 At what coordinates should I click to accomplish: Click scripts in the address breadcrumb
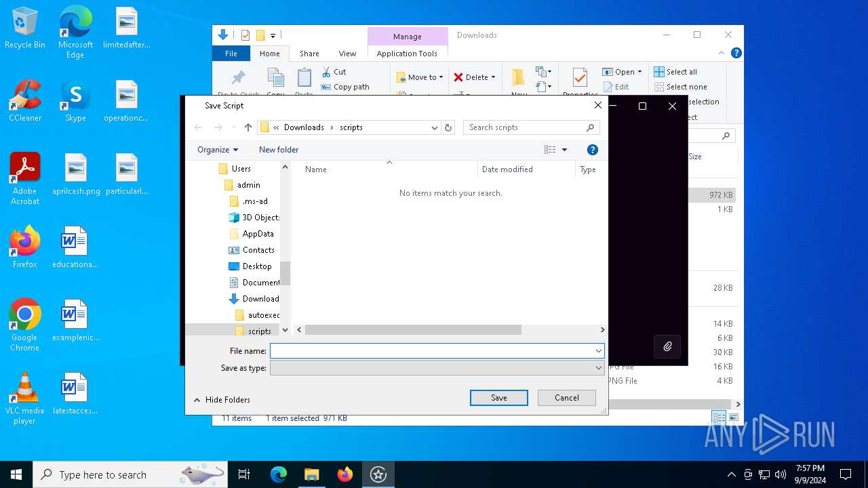pyautogui.click(x=351, y=127)
